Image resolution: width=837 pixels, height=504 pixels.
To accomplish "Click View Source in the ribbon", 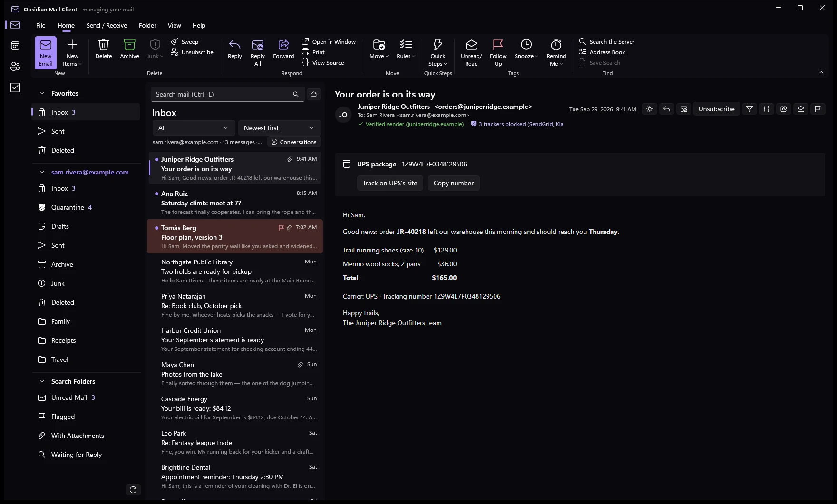I will (323, 63).
